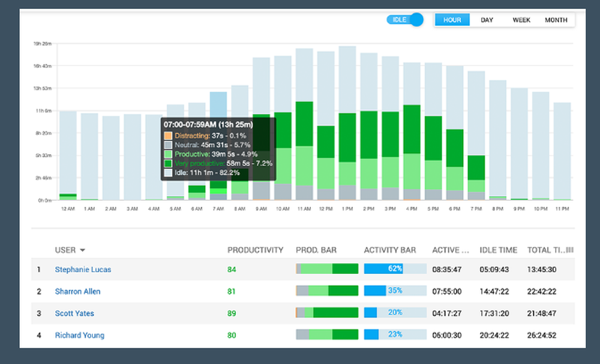Screen dimensions: 600x364
Task: Open Scott Yates user link
Action: (x=74, y=313)
